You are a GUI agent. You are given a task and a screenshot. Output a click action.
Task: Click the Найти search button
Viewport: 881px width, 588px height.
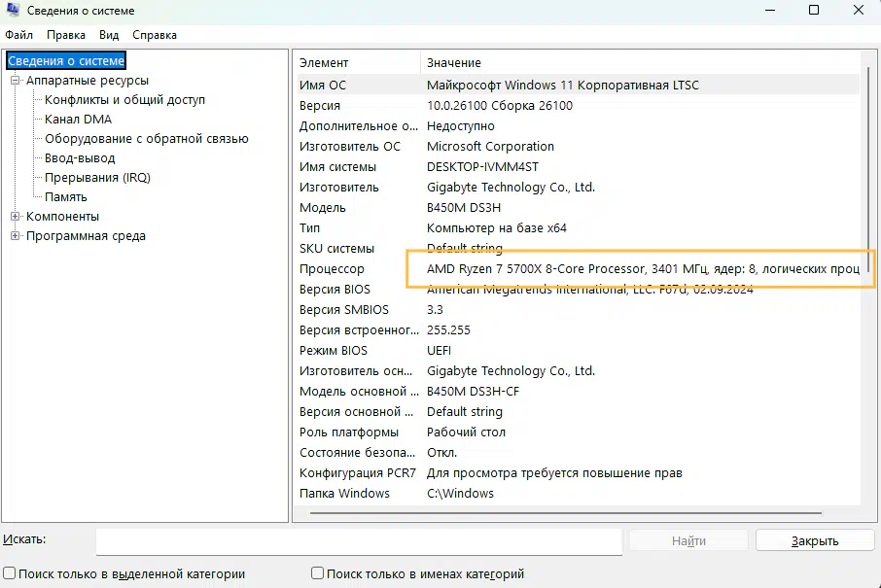688,541
